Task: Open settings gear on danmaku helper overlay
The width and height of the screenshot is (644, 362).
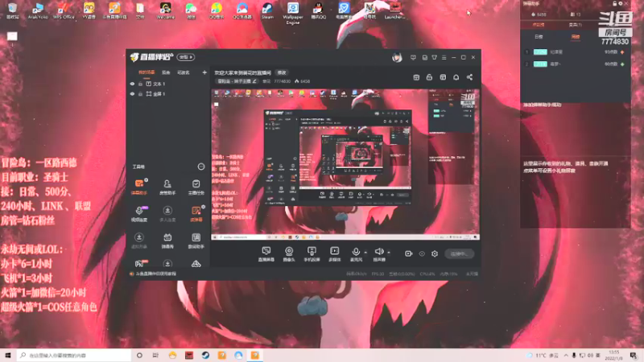Action: click(621, 3)
